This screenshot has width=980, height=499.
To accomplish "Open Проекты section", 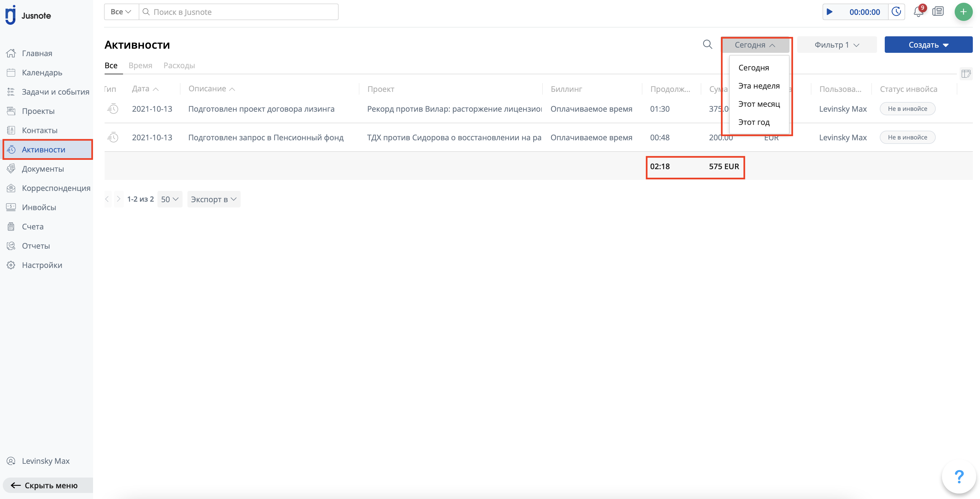I will (x=38, y=111).
